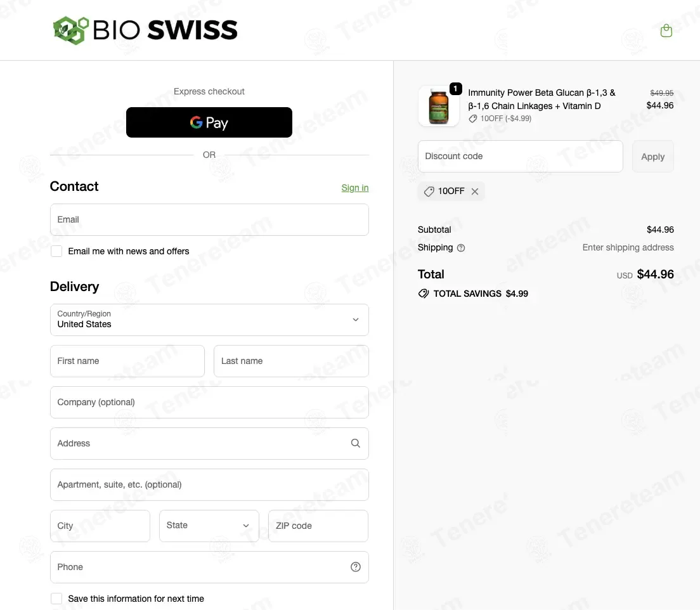This screenshot has height=610, width=700.
Task: Click the Bio Swiss logo
Action: pos(145,30)
